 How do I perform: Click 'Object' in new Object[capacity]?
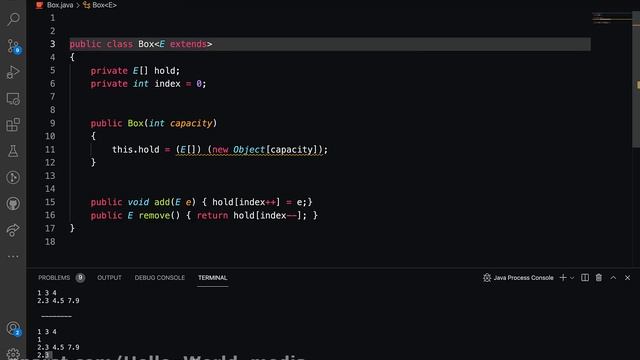tap(249, 150)
